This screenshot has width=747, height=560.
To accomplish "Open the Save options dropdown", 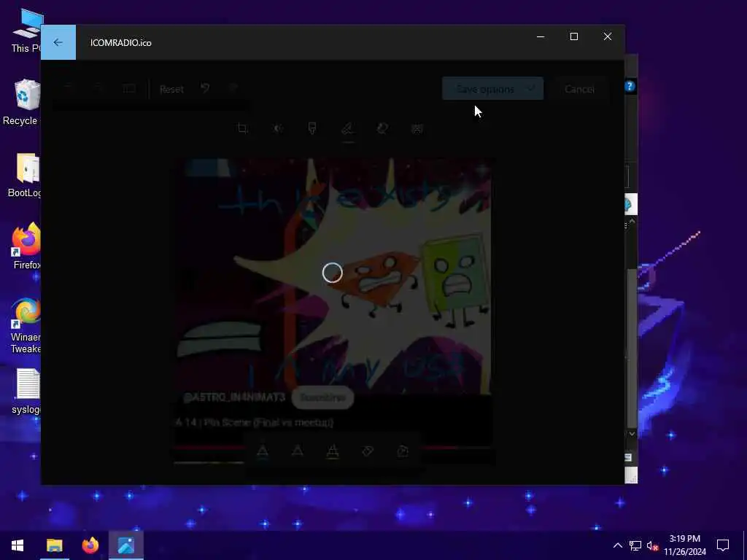I will point(492,89).
